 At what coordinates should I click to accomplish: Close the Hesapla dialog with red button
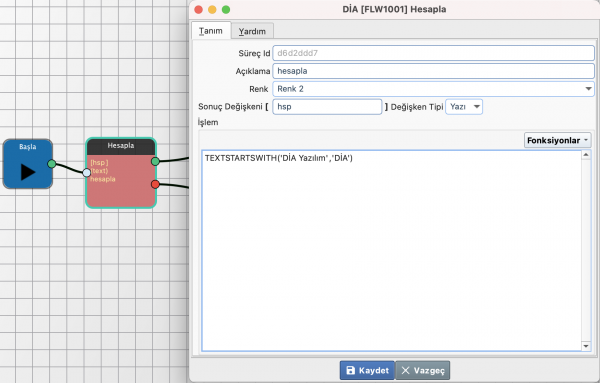(x=199, y=10)
